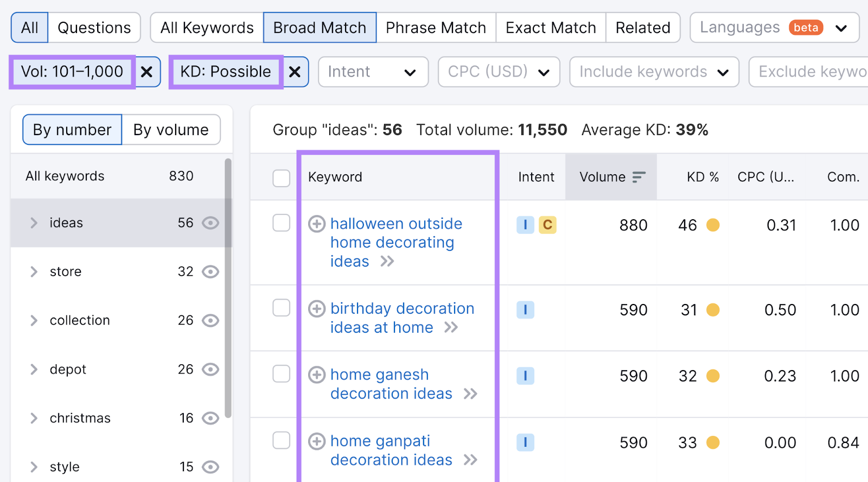
Task: Toggle visibility of collection group
Action: (210, 321)
